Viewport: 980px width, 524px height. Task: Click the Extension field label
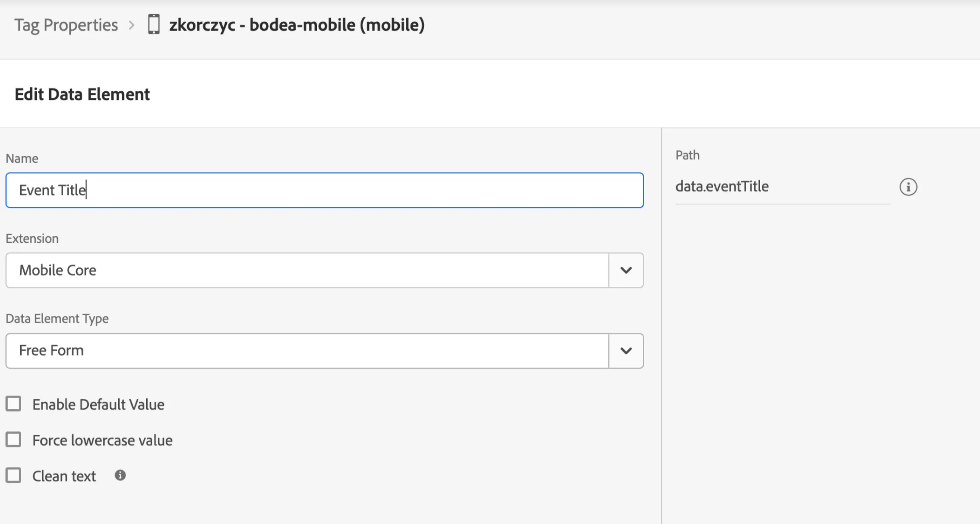tap(32, 238)
